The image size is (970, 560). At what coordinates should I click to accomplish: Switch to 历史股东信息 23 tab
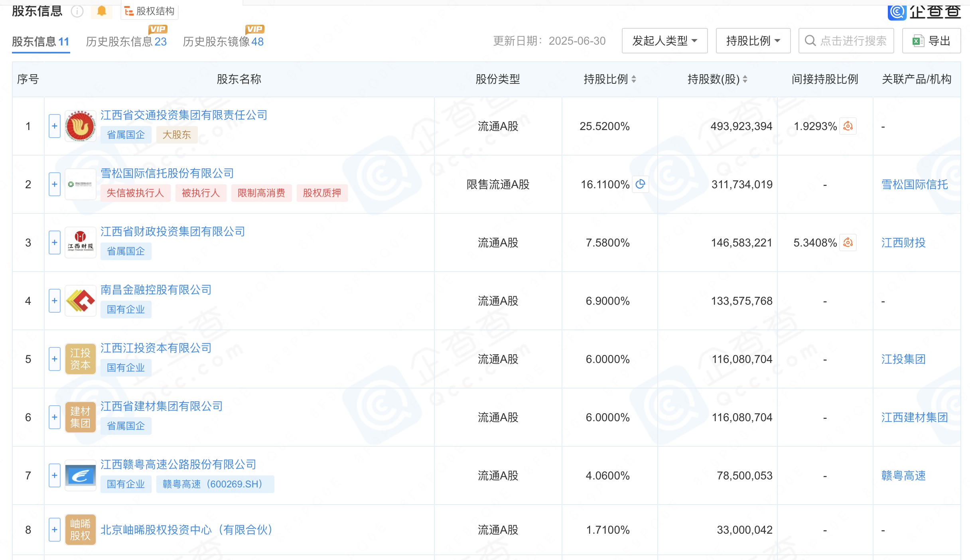(x=126, y=41)
